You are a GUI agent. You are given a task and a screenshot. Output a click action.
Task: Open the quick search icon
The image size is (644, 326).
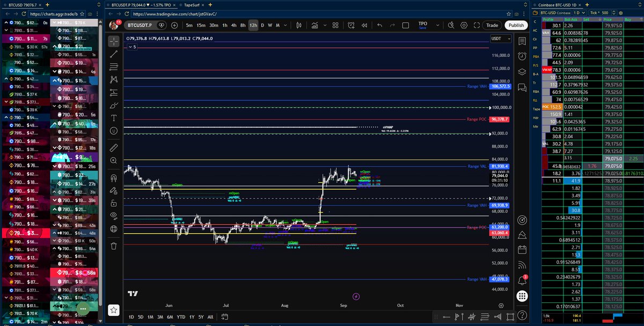pos(451,25)
